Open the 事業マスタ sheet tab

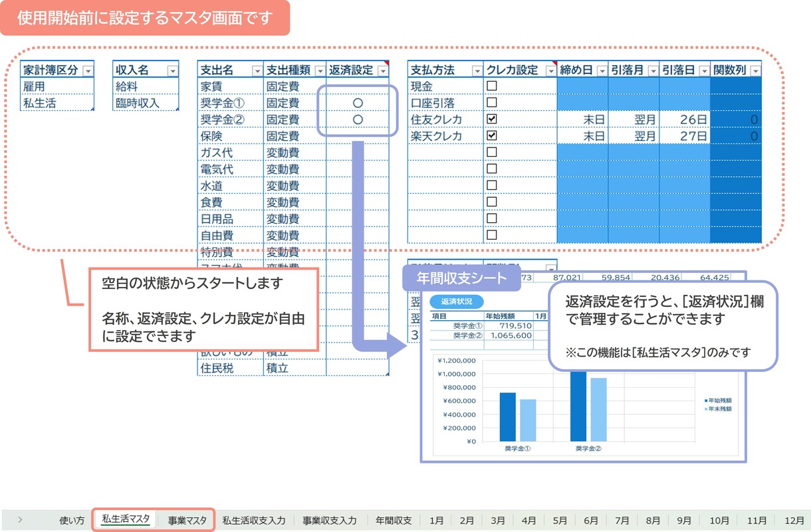pos(187,521)
